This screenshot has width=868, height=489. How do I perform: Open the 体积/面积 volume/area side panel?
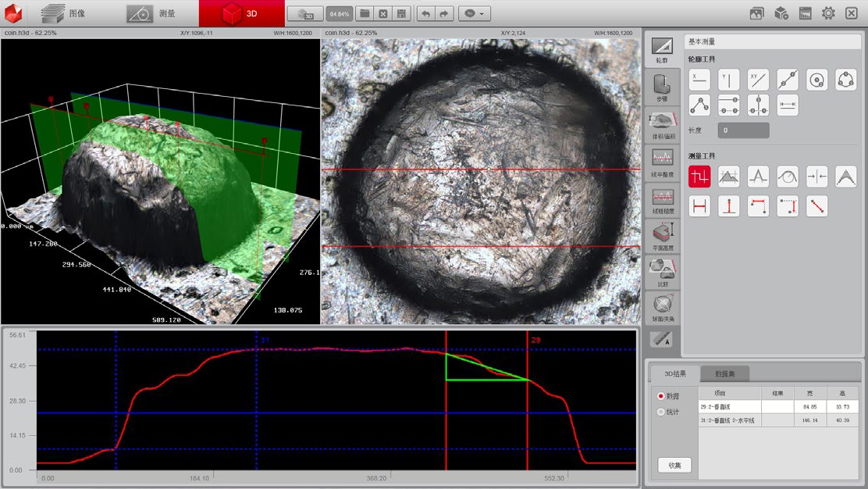point(662,125)
